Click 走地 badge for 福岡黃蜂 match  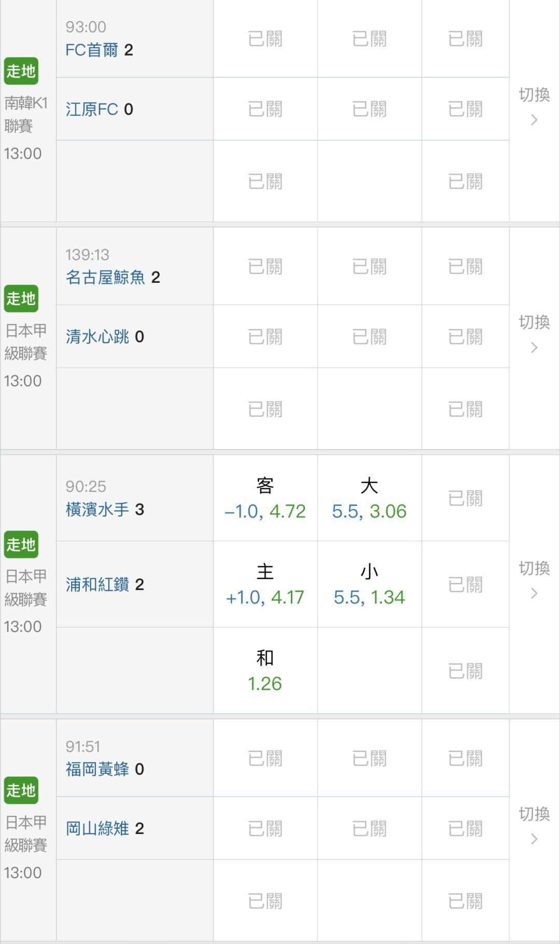[x=21, y=790]
